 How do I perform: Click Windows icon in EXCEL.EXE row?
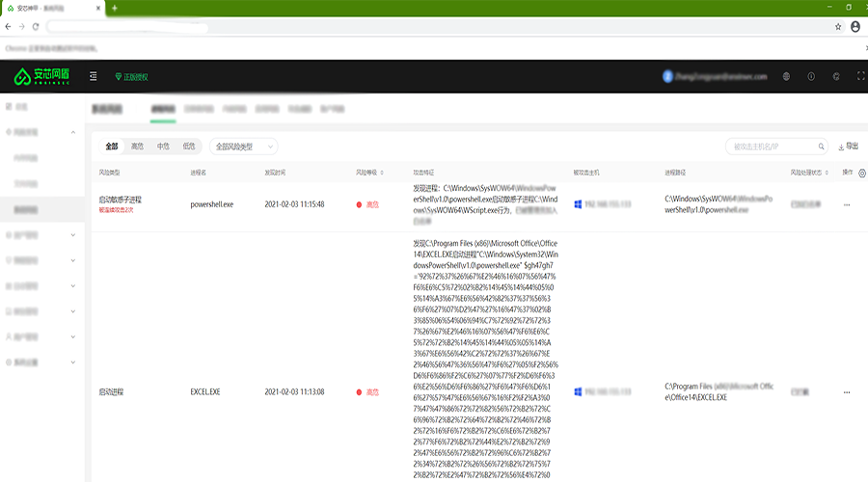coord(578,391)
